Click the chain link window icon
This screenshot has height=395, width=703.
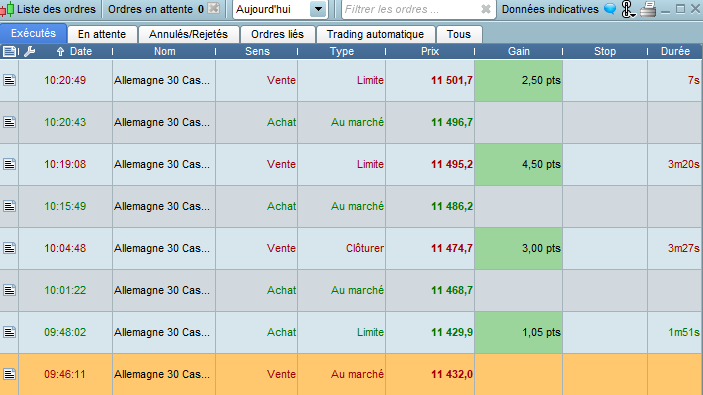[628, 9]
